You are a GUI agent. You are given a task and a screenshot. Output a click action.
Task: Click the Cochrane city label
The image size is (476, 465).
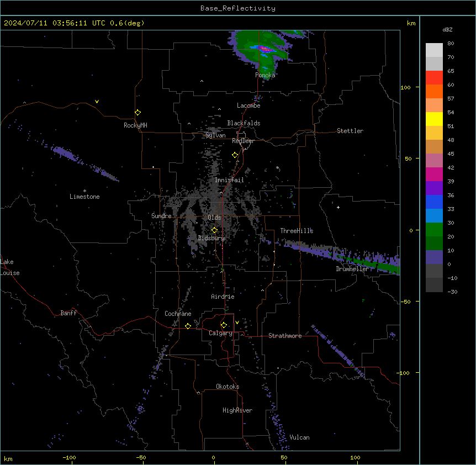pyautogui.click(x=178, y=314)
